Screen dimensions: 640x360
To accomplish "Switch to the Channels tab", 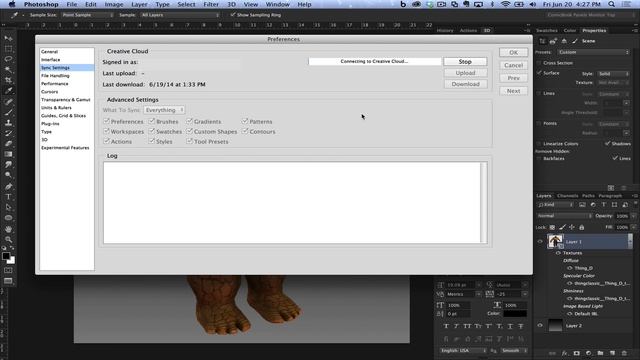I will tap(567, 196).
